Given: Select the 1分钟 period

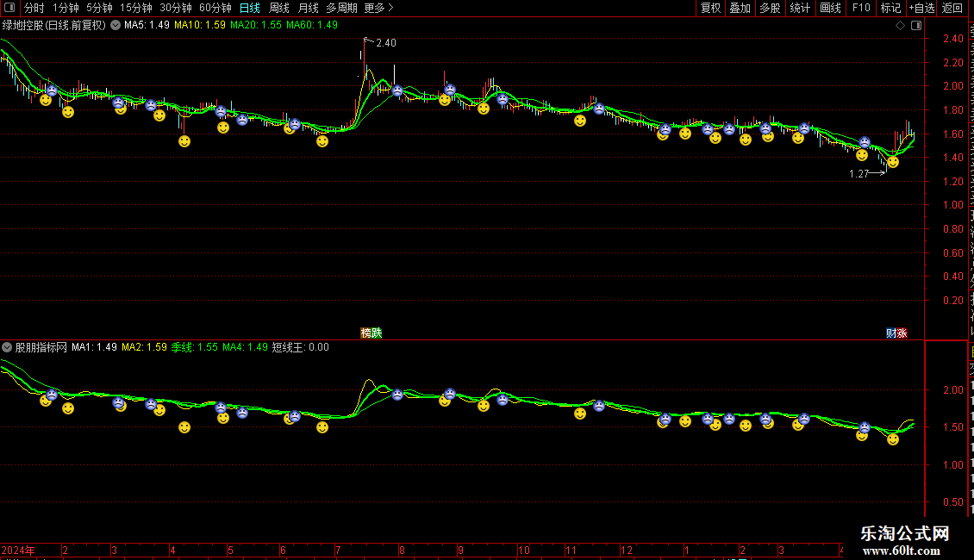Looking at the screenshot, I should pos(66,8).
